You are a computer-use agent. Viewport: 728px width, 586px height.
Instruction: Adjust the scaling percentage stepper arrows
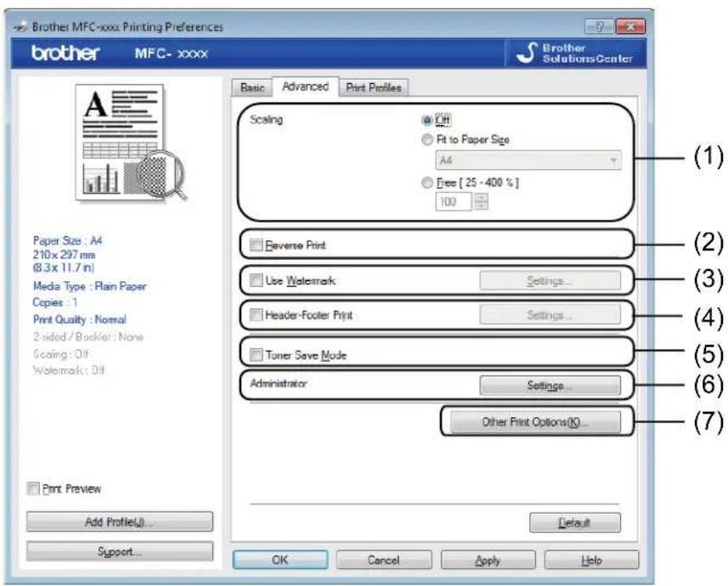click(x=481, y=201)
